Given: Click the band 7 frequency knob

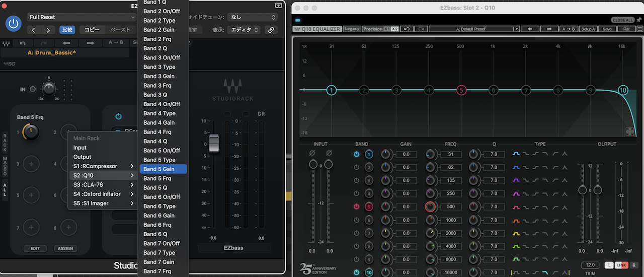Looking at the screenshot, I should [x=431, y=233].
